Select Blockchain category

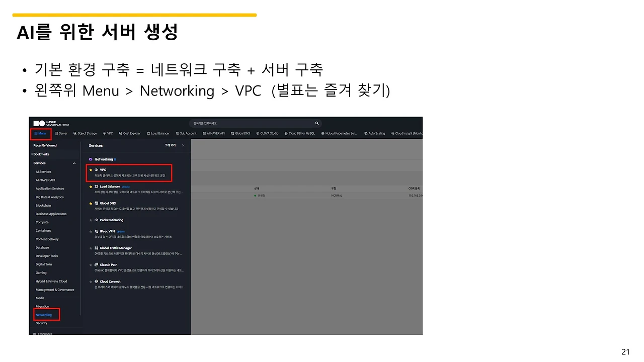pyautogui.click(x=43, y=205)
